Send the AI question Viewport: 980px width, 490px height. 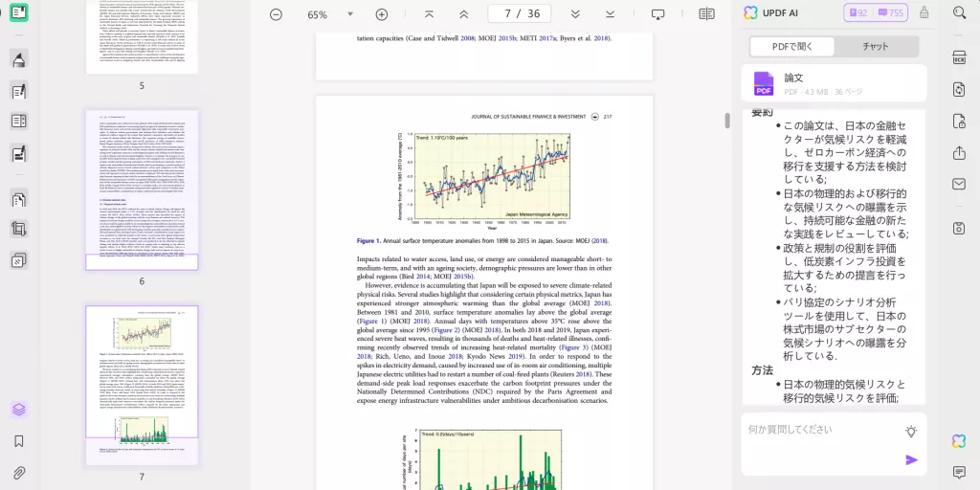pyautogui.click(x=911, y=460)
